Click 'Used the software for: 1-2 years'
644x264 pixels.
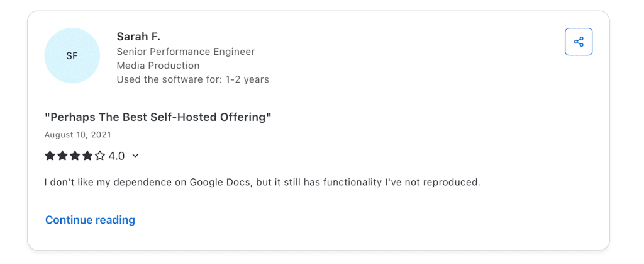pyautogui.click(x=192, y=79)
